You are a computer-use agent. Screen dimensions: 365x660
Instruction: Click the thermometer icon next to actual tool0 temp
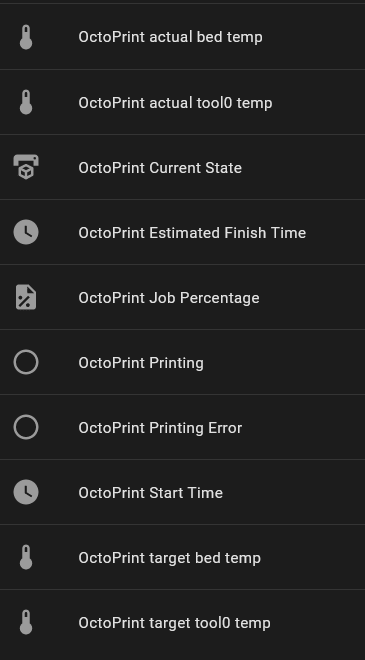tap(26, 102)
